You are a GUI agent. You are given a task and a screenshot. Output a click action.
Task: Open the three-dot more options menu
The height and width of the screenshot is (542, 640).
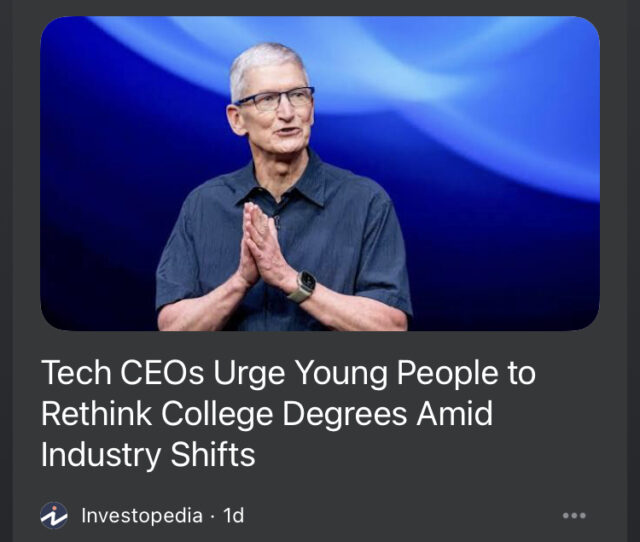573,516
